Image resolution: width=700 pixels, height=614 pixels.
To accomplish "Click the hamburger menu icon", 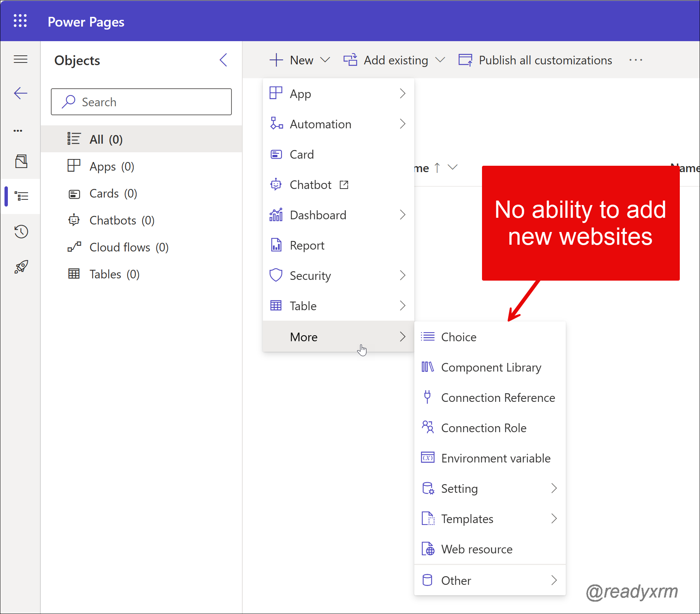I will pyautogui.click(x=21, y=59).
